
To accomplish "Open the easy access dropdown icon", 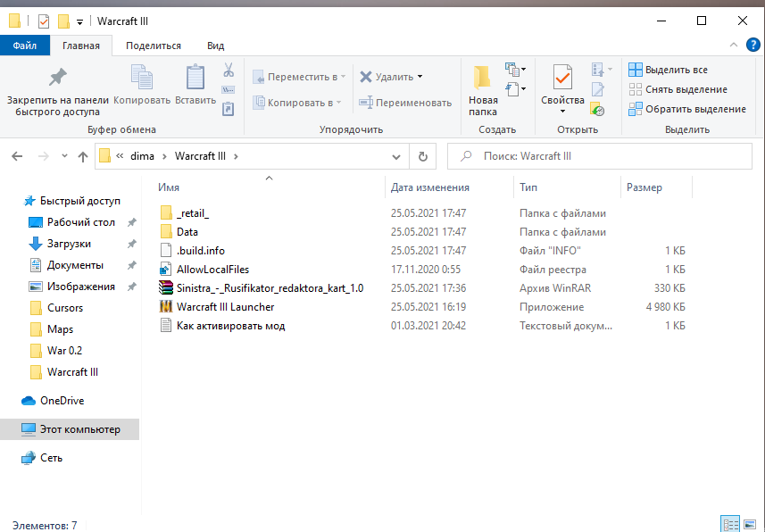I will pos(516,89).
